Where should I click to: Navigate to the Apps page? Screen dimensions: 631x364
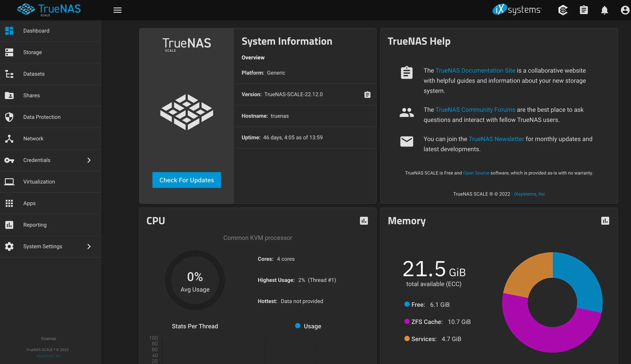29,203
